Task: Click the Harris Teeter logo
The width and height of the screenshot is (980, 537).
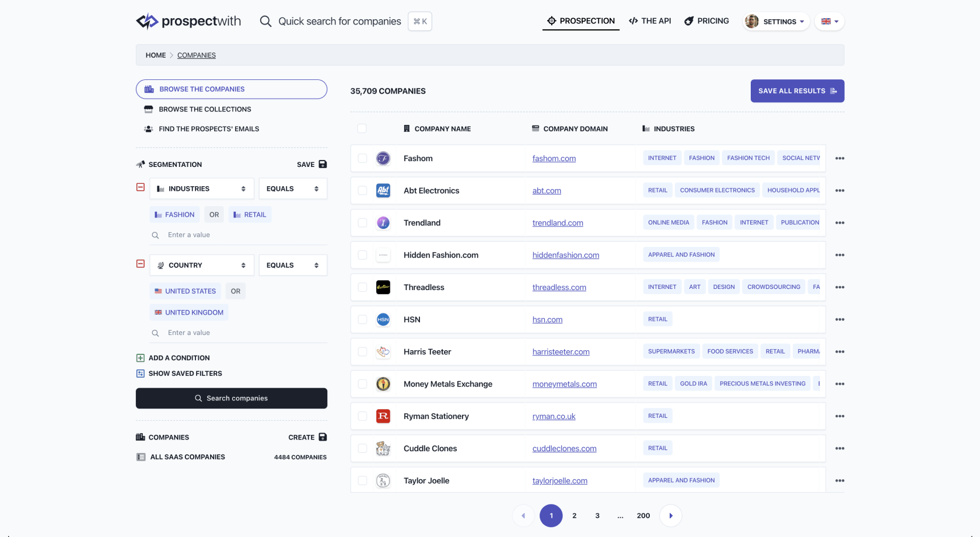Action: tap(383, 351)
